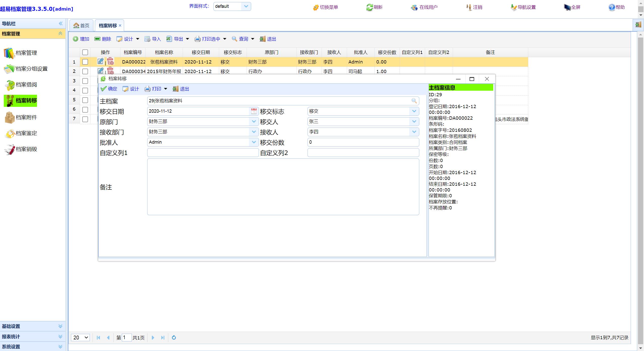Collapse the 导航栏 panel
The width and height of the screenshot is (644, 351).
coord(61,23)
